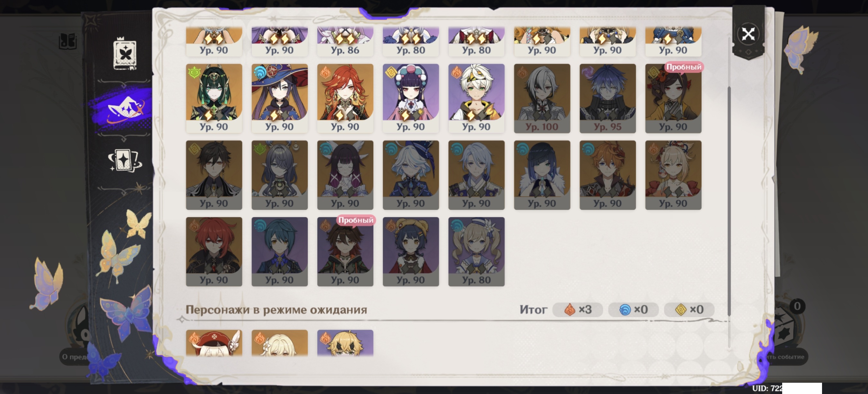Select the Пробный Pyro character in bottom row
The width and height of the screenshot is (868, 394).
click(x=345, y=252)
